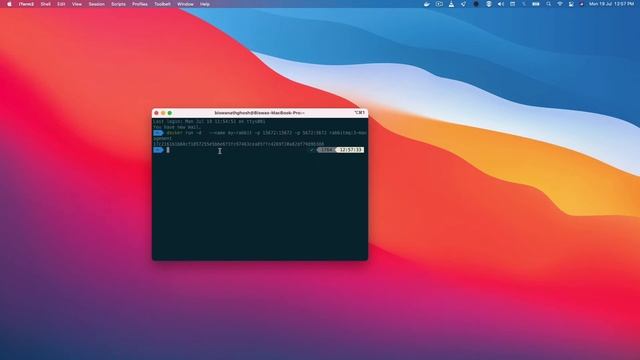The height and width of the screenshot is (360, 640).
Task: Click the battery status icon
Action: coord(536,4)
